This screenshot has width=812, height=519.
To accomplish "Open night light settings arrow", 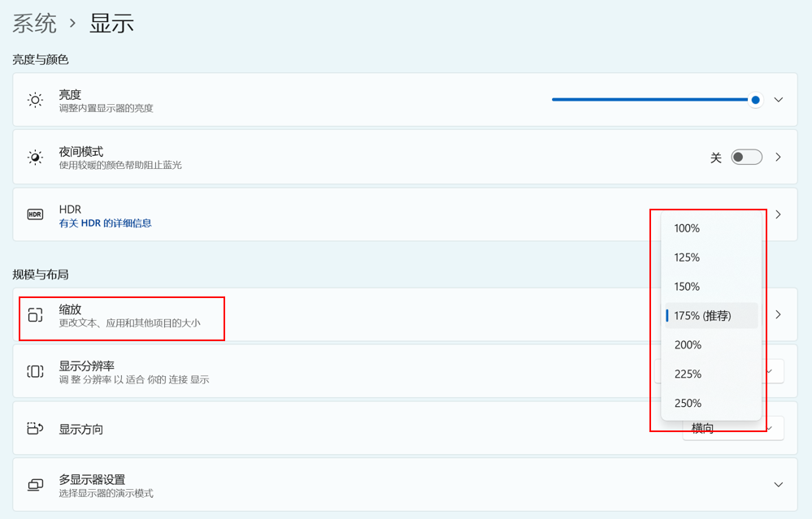I will click(778, 158).
